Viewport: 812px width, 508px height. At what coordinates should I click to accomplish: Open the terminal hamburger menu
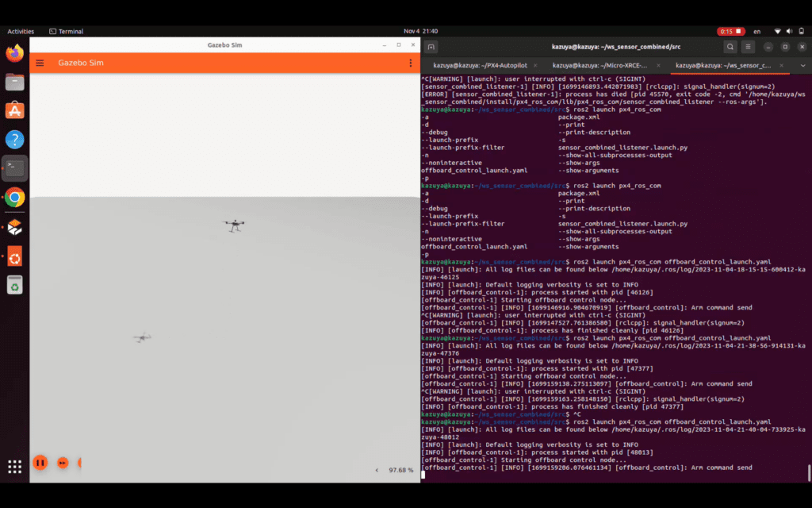coord(748,47)
